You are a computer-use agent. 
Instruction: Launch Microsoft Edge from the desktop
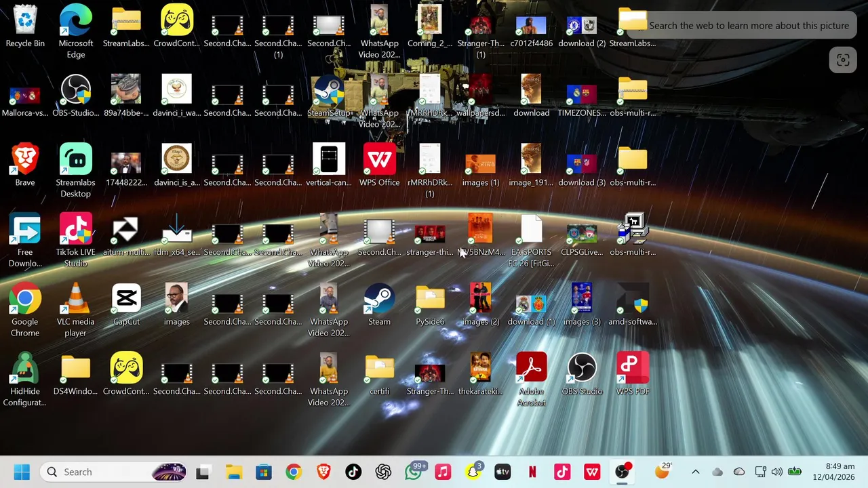coord(75,32)
